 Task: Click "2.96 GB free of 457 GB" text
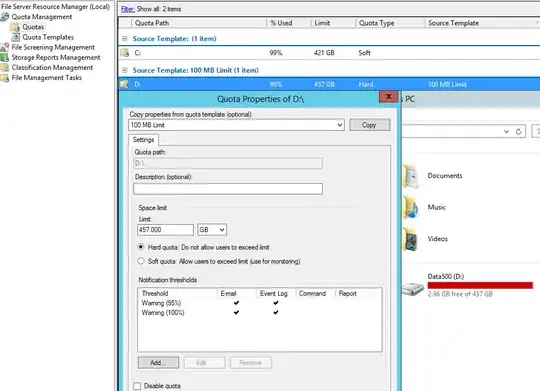click(460, 294)
